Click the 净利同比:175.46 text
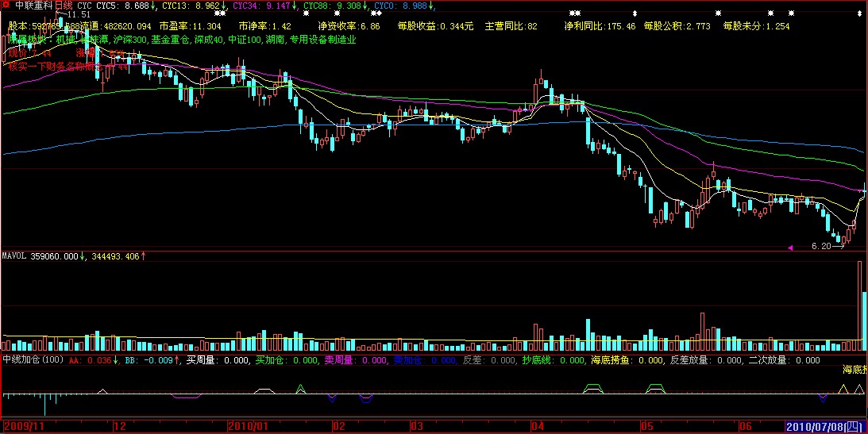Screen dimensions: 868x434 point(600,26)
